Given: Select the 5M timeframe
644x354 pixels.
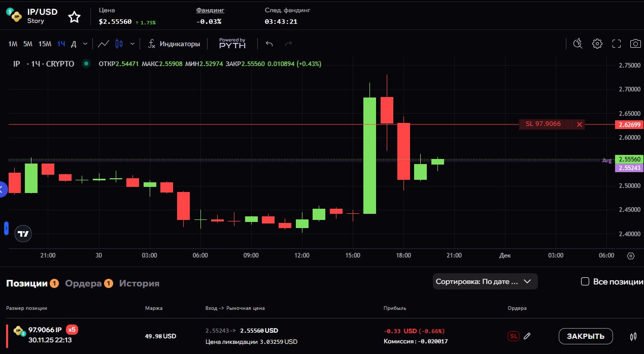Looking at the screenshot, I should [x=28, y=44].
